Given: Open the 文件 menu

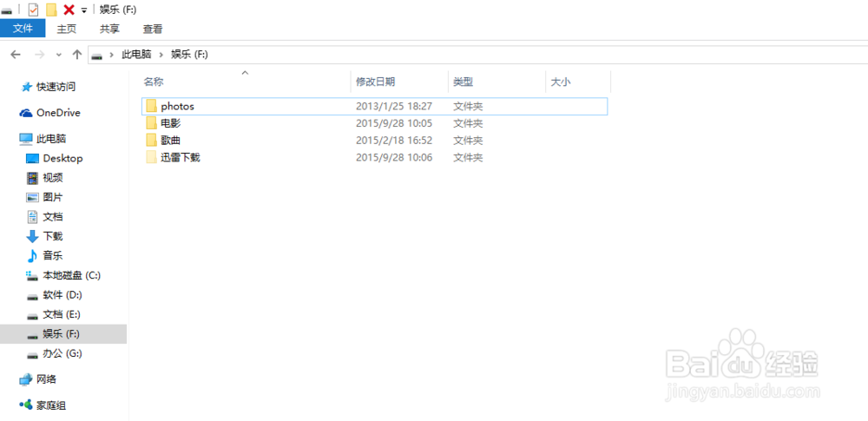Looking at the screenshot, I should (23, 29).
